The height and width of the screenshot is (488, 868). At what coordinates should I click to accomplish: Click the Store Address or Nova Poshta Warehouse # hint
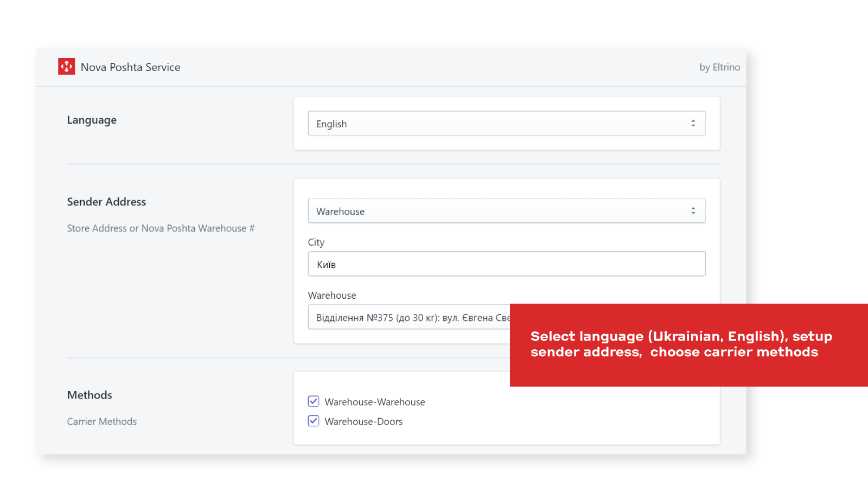pyautogui.click(x=161, y=228)
